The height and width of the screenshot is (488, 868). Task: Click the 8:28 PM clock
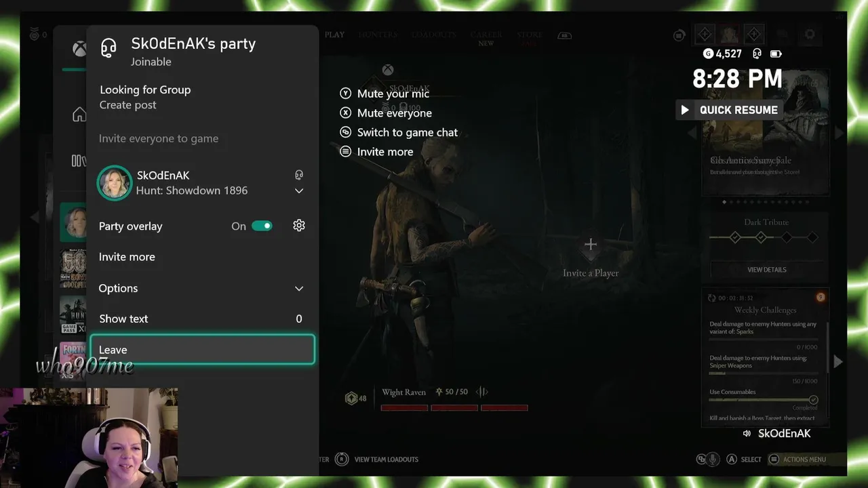click(737, 79)
